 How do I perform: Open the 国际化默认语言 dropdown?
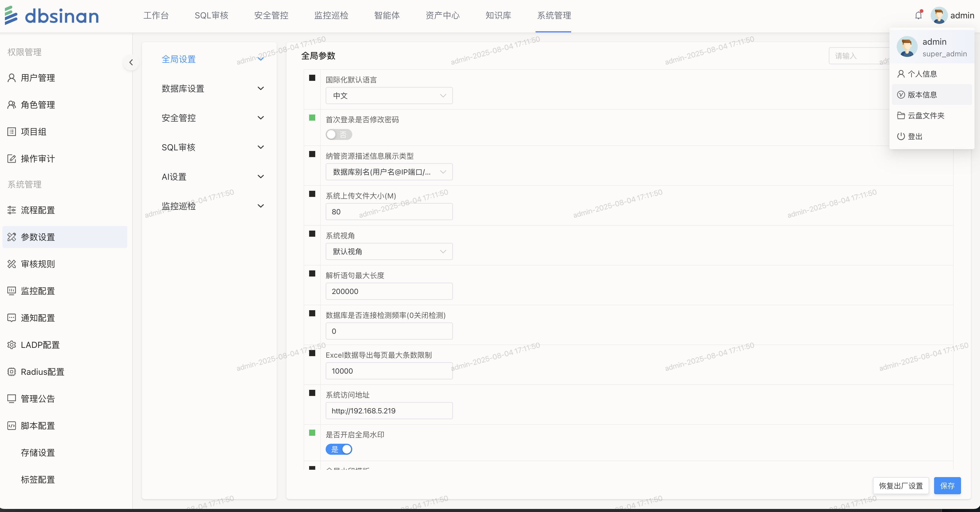tap(389, 96)
